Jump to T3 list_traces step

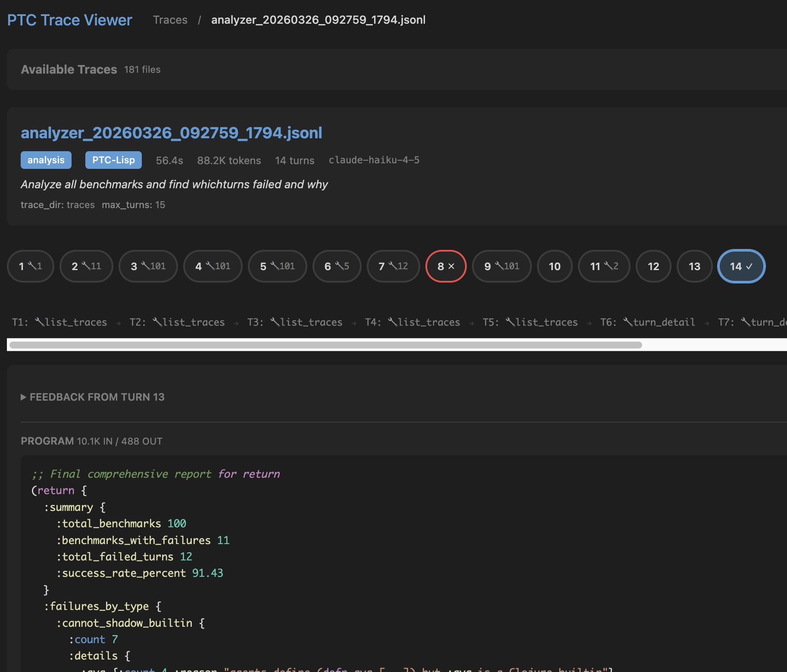[295, 322]
